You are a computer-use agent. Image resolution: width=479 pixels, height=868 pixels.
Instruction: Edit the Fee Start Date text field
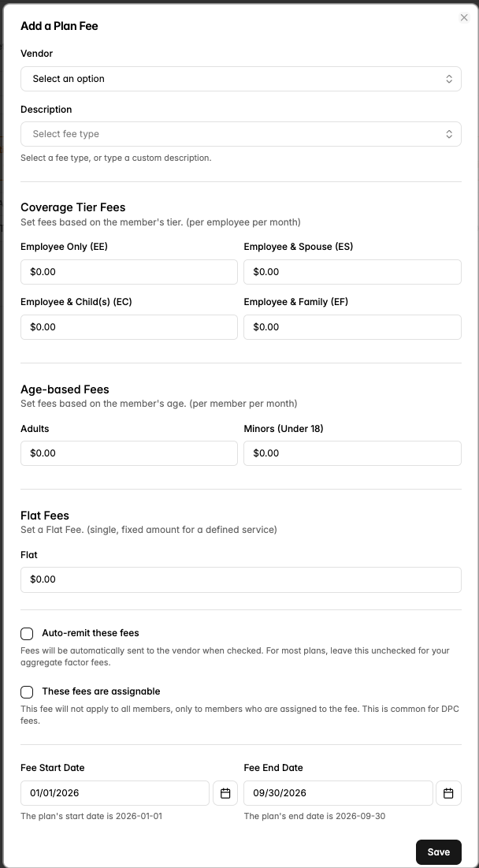pos(115,793)
